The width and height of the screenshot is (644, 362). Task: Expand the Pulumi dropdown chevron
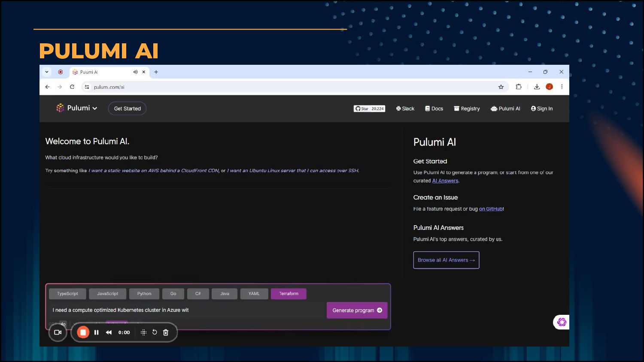[x=95, y=109]
